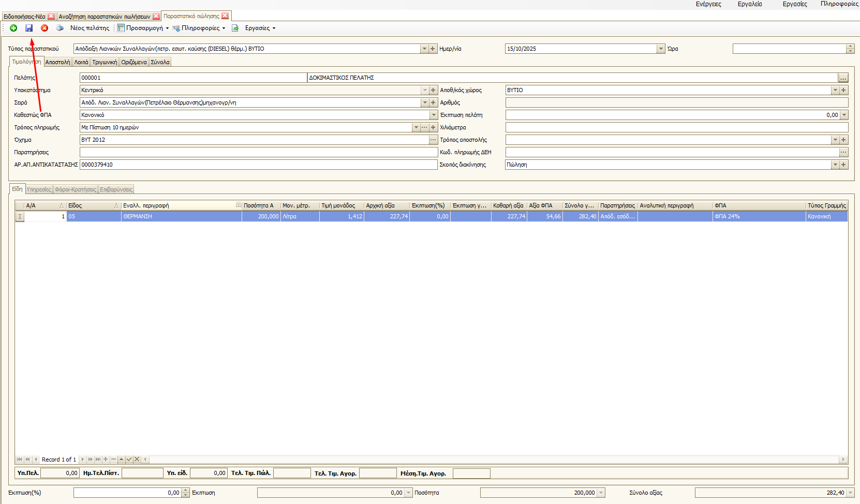This screenshot has height=504, width=860.
Task: Click the delete record minus in grid navigator
Action: (x=113, y=459)
